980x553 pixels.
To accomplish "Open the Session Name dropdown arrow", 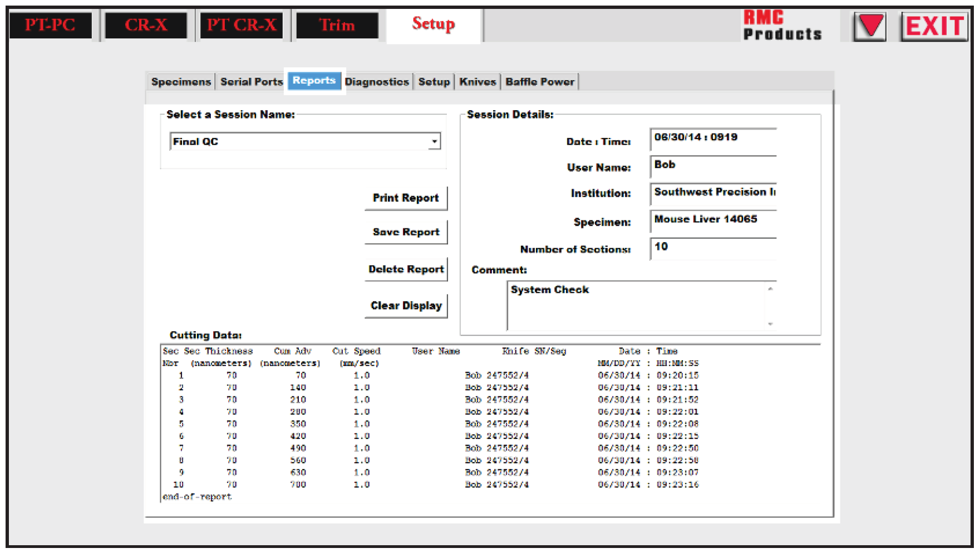I will [434, 141].
